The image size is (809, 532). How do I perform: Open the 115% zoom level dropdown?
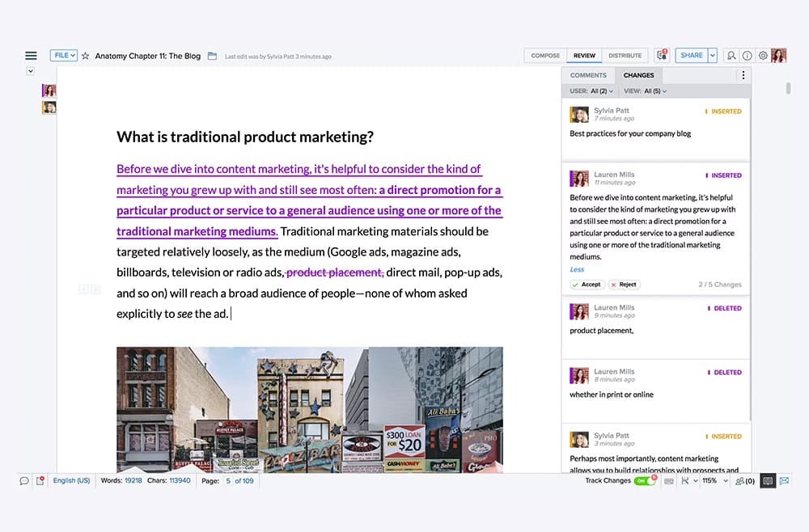coord(715,481)
